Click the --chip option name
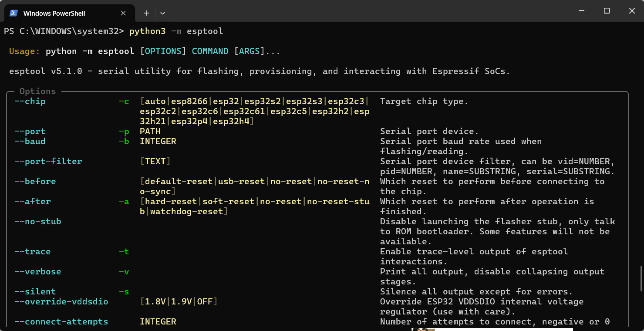 click(x=30, y=101)
